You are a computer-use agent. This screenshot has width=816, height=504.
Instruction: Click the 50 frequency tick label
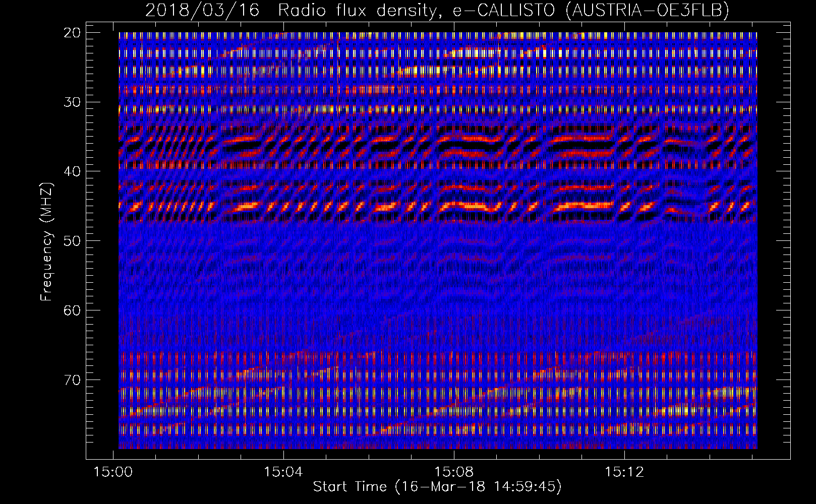(72, 241)
